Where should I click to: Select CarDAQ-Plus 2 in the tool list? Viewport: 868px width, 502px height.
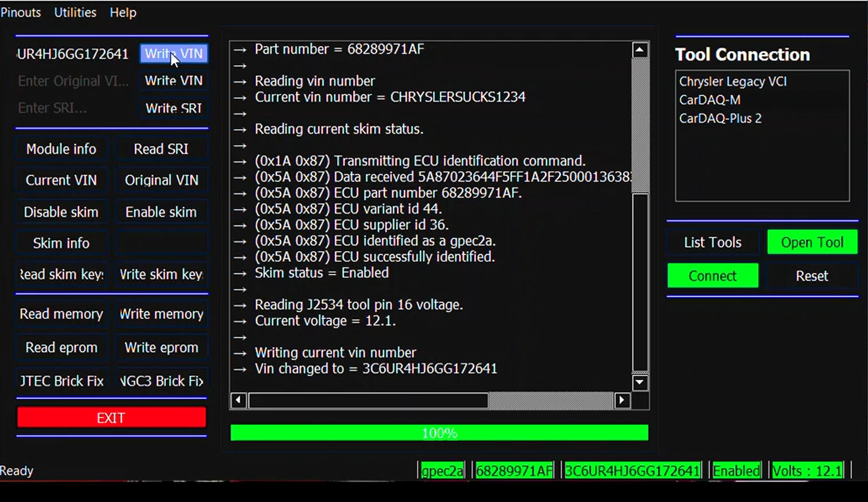[x=720, y=118]
